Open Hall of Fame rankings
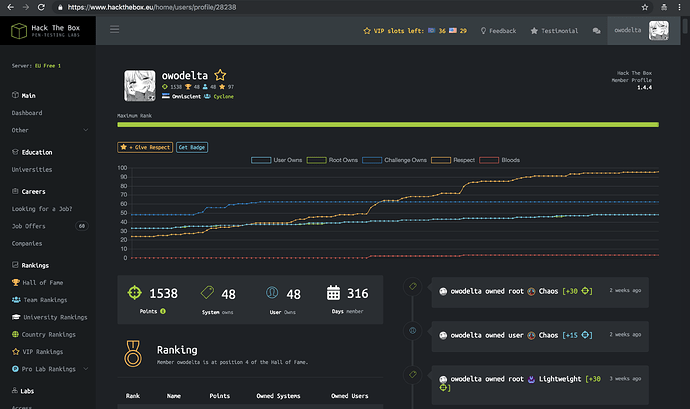Image resolution: width=690 pixels, height=409 pixels. [43, 283]
